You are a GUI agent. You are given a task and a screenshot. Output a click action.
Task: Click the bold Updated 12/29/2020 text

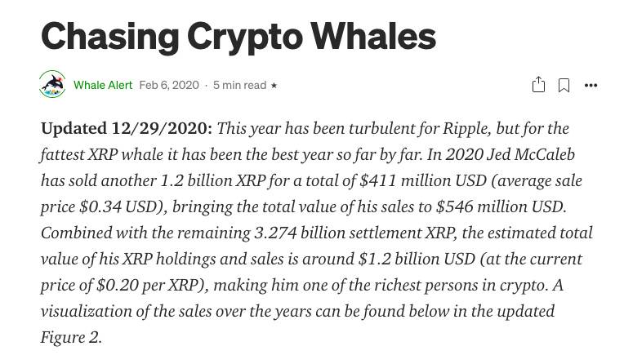127,129
